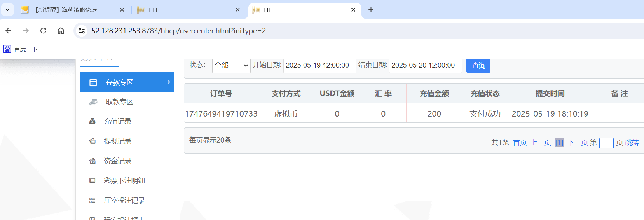
Task: Click the 充值金额 column header
Action: click(x=434, y=94)
